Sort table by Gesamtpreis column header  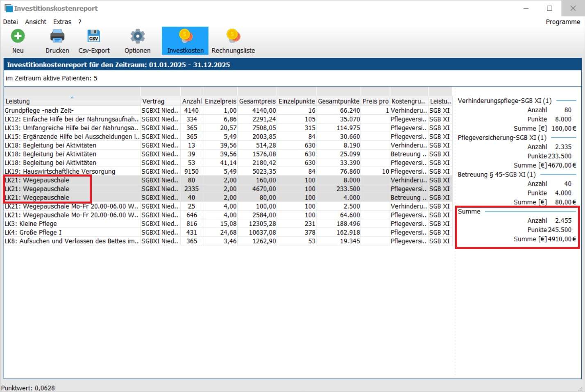click(257, 101)
